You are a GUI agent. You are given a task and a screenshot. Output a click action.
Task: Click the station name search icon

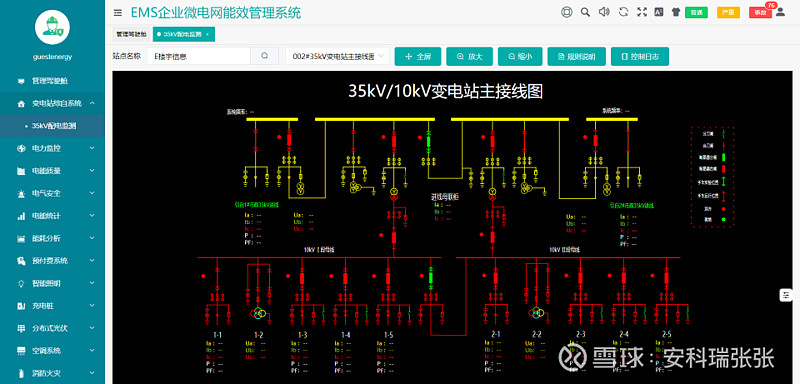(264, 56)
